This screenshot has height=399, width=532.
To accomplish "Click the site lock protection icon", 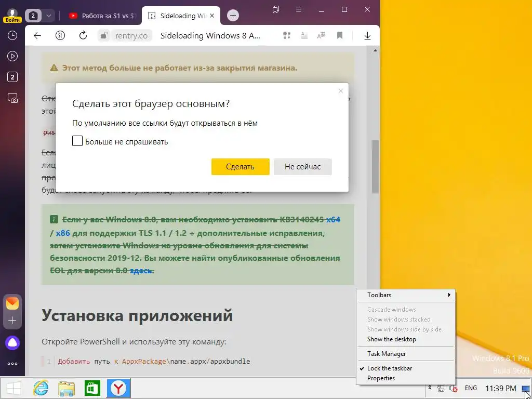I will click(104, 36).
